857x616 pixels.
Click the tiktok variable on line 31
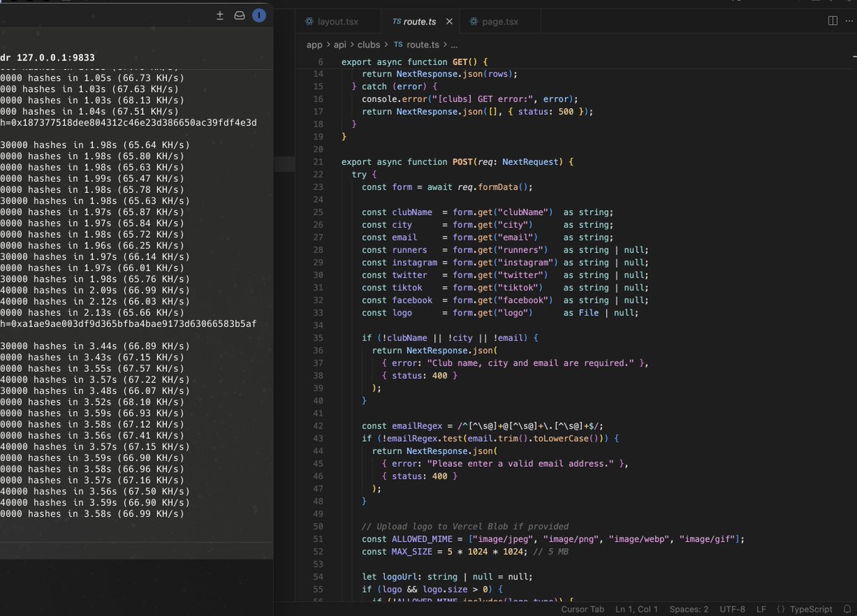coord(407,288)
